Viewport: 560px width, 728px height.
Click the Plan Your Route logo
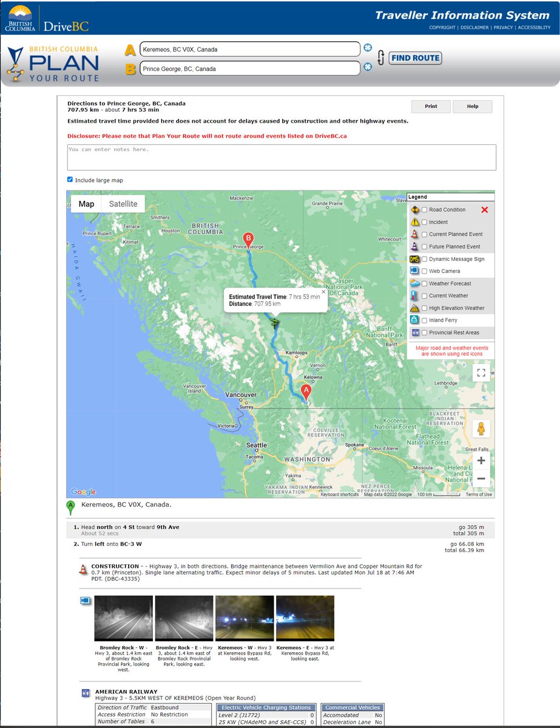click(53, 62)
